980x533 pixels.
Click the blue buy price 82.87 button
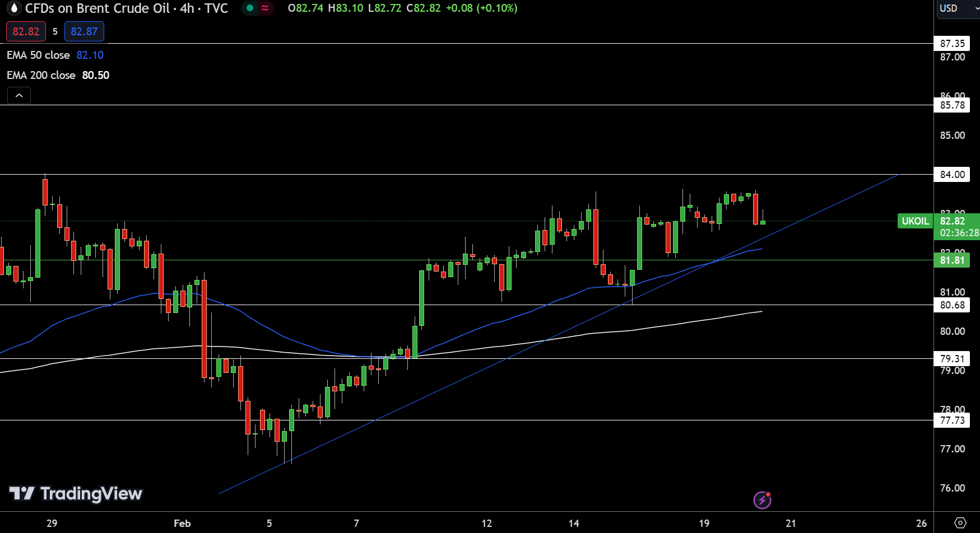tap(84, 32)
